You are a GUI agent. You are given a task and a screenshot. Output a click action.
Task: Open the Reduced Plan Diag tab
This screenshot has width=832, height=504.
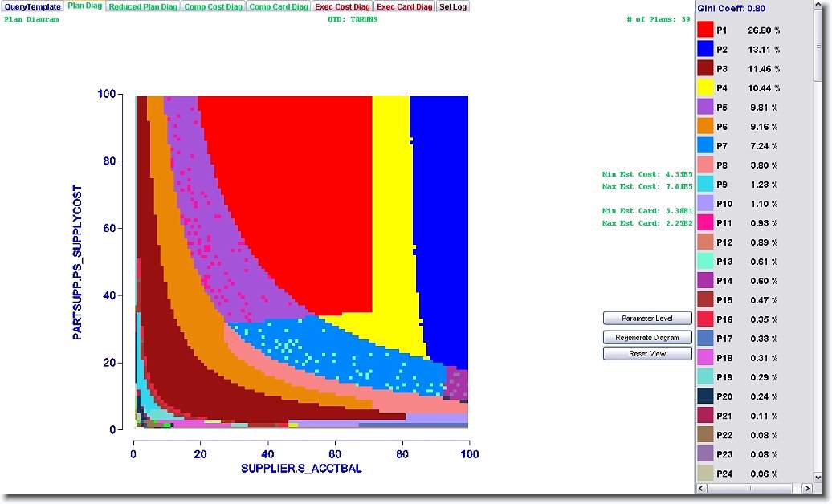[x=143, y=6]
